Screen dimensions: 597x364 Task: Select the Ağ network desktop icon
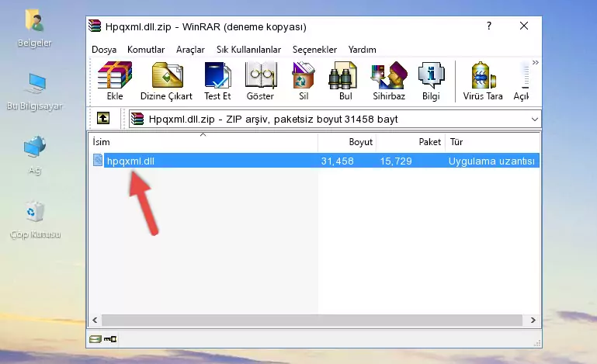(x=35, y=155)
